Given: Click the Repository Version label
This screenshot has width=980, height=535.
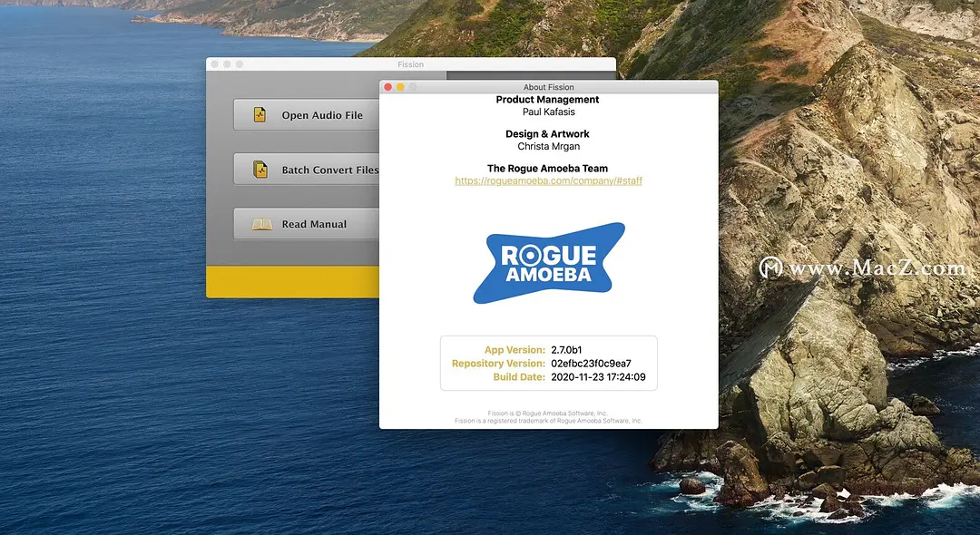Looking at the screenshot, I should pos(498,364).
